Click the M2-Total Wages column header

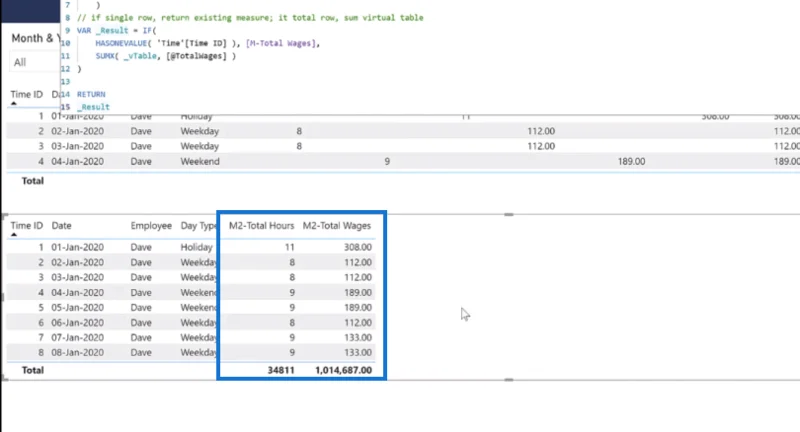(337, 225)
